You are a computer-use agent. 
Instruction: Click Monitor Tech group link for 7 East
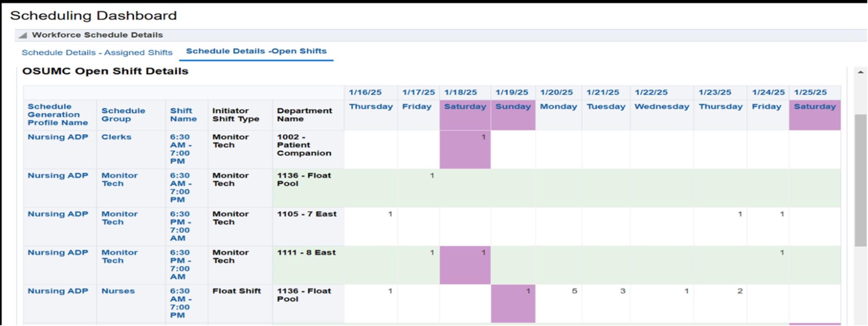119,218
